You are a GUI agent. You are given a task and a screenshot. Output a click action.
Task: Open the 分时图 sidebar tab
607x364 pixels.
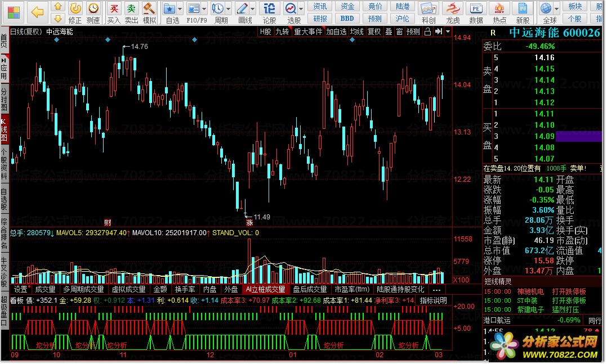coord(4,98)
